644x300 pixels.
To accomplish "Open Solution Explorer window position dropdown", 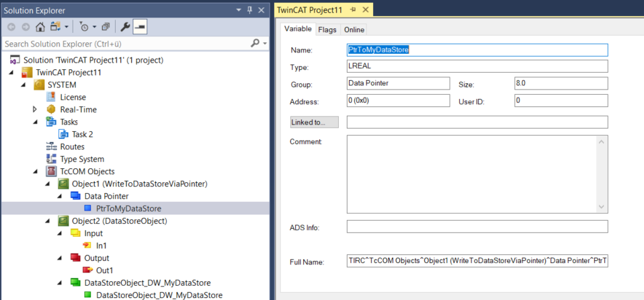I will coord(239,11).
